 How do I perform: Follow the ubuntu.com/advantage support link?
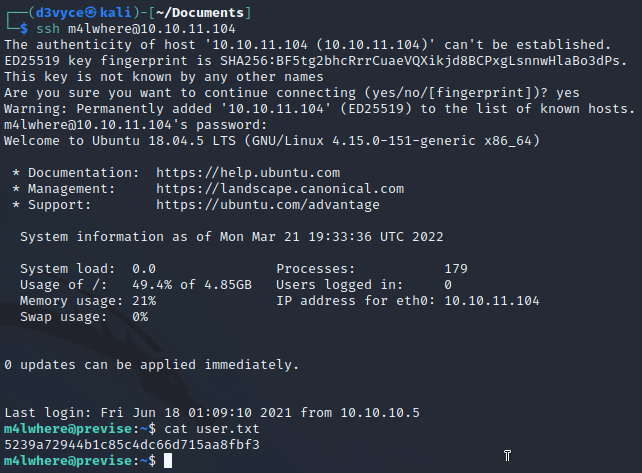268,204
